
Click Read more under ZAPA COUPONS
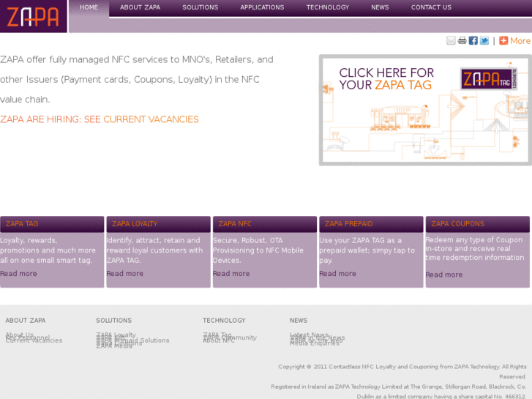pos(443,275)
